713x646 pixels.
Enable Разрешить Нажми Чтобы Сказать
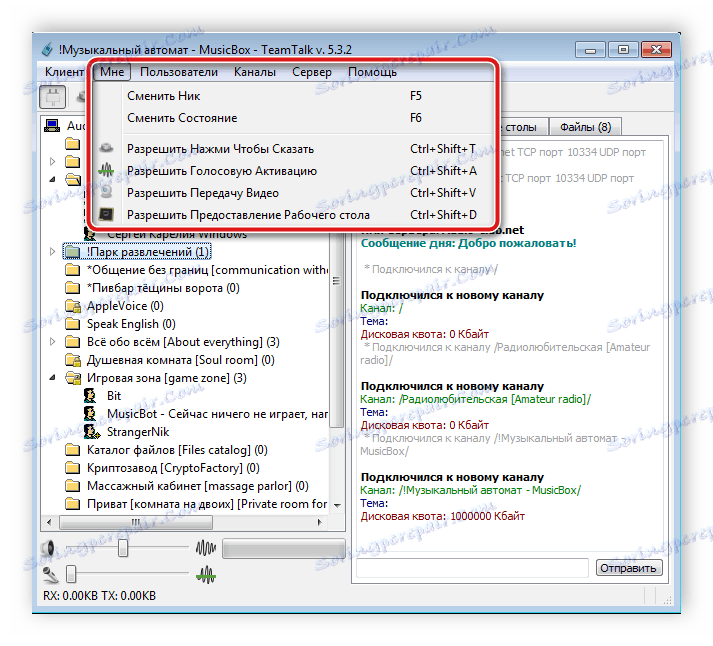point(294,149)
